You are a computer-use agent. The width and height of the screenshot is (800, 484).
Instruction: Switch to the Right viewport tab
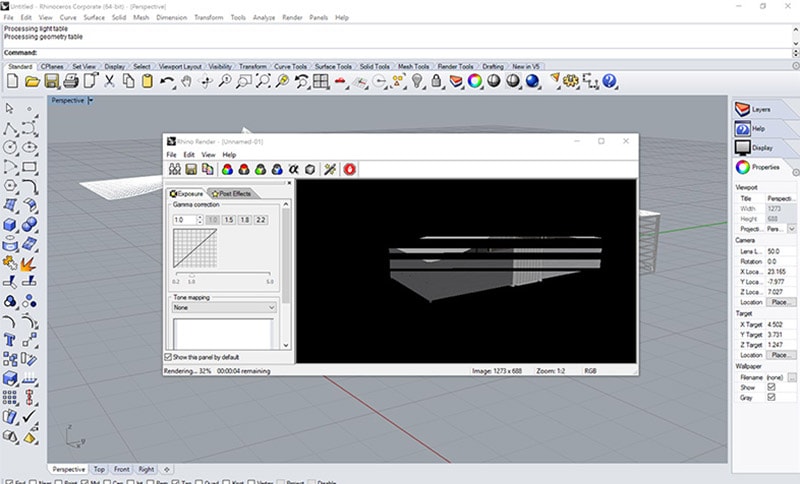146,469
